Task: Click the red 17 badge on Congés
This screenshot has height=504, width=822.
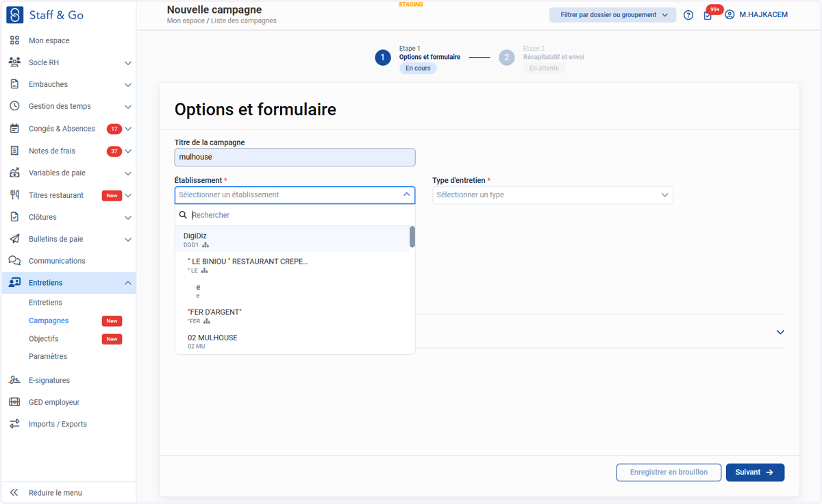Action: 114,129
